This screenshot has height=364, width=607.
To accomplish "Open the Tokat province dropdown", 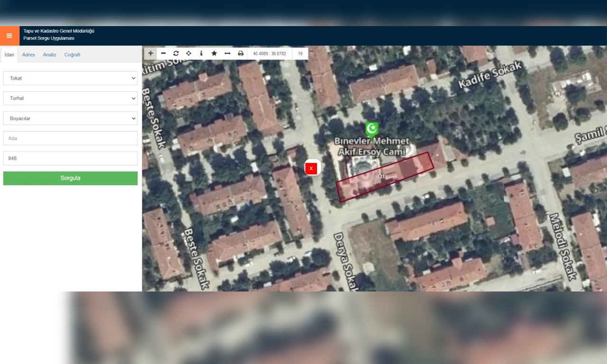I will (x=70, y=78).
